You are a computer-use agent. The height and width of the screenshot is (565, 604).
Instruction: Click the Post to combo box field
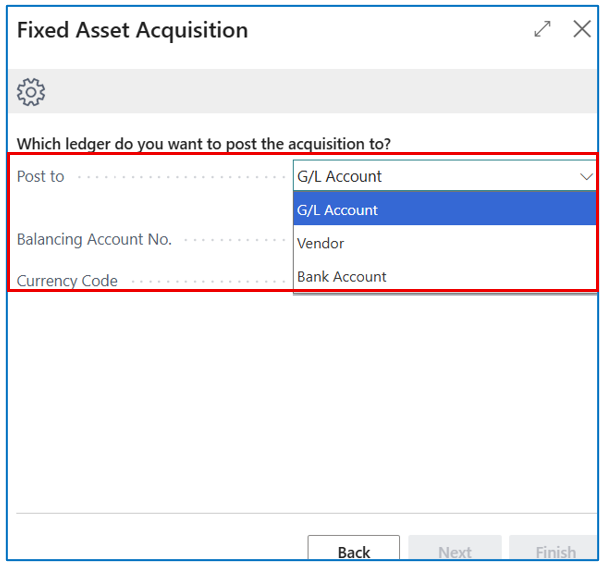tap(430, 177)
